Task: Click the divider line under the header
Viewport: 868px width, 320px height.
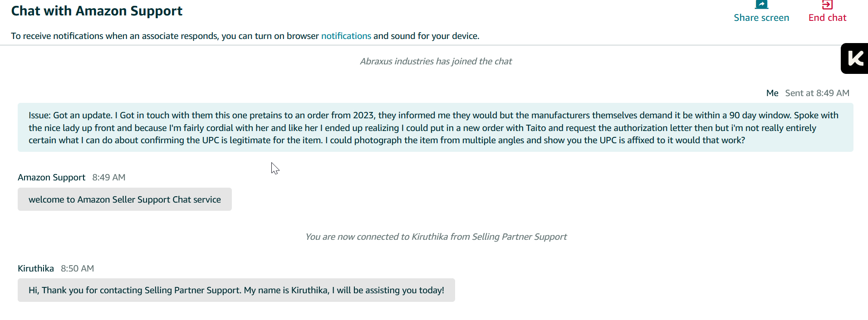Action: (408, 45)
